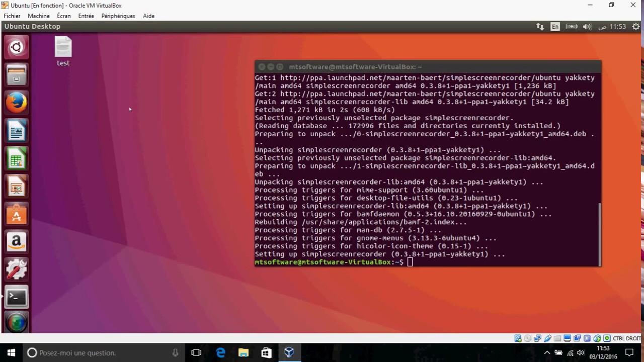Click VirtualBox hard disk activity status icon
The width and height of the screenshot is (644, 362).
pyautogui.click(x=518, y=338)
